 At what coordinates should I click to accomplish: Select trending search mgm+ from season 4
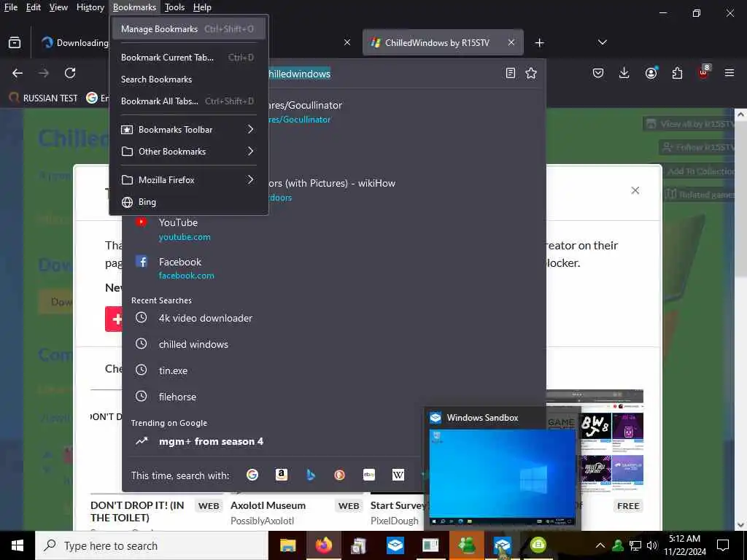pos(274,441)
